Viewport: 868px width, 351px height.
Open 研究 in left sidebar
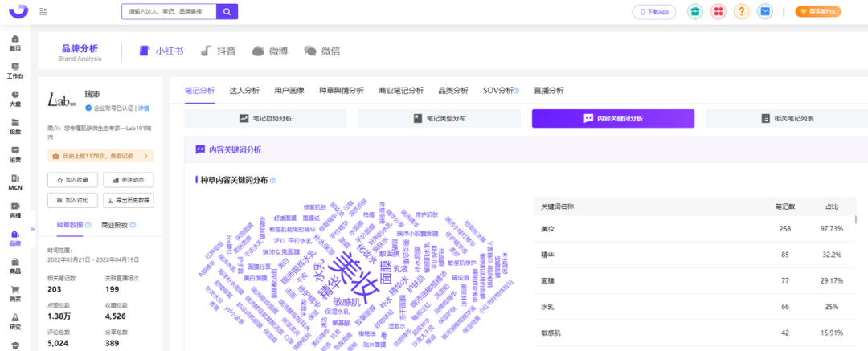tap(15, 321)
